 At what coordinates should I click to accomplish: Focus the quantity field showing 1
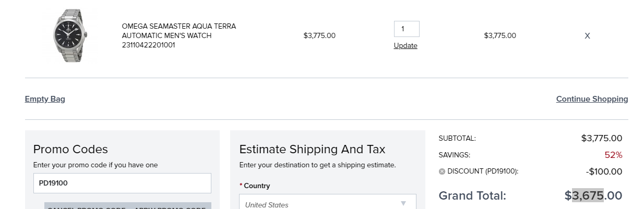pyautogui.click(x=407, y=29)
